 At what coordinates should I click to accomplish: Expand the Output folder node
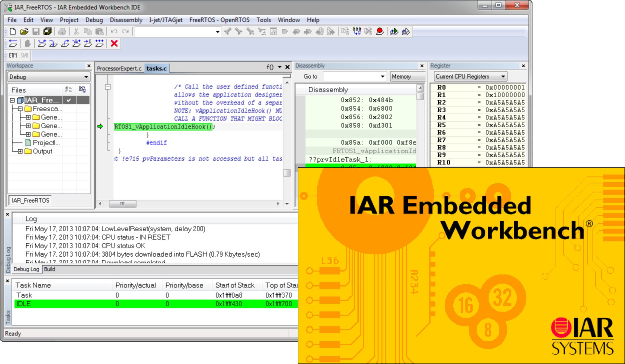20,151
